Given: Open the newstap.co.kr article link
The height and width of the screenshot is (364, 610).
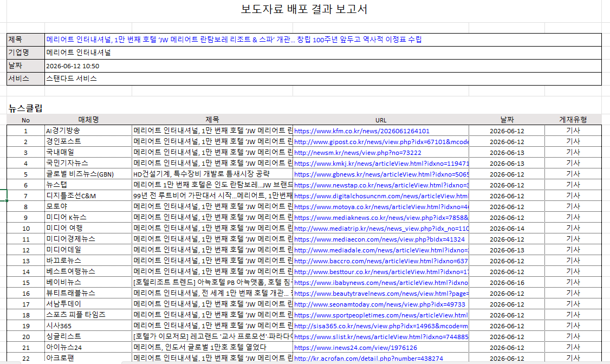Looking at the screenshot, I should pos(381,185).
